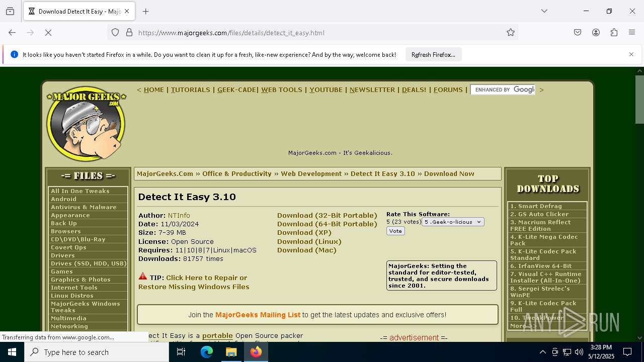Close the Detect It Easy tab
This screenshot has width=644, height=362.
[x=127, y=11]
